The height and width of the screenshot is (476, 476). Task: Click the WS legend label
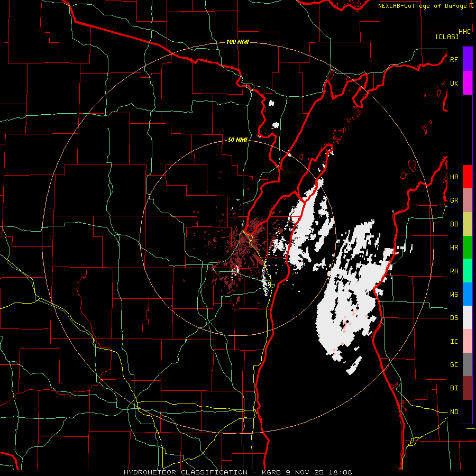click(x=454, y=295)
